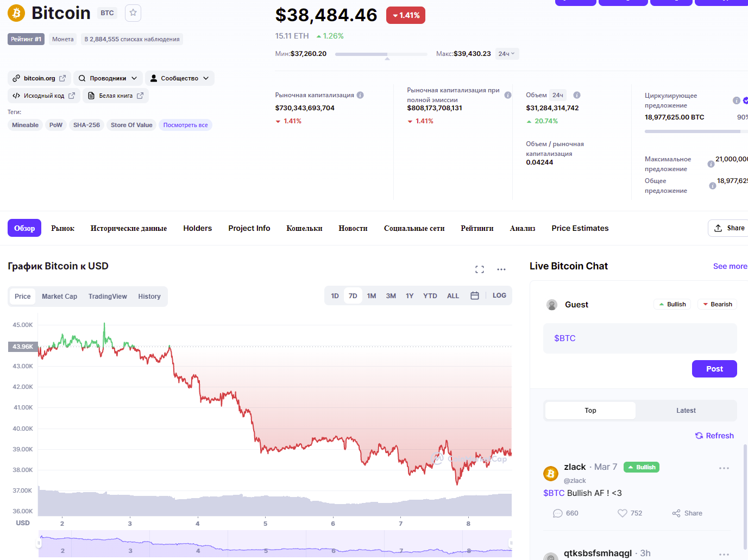Open zlack post three-dots menu
The height and width of the screenshot is (560, 748).
pos(724,468)
